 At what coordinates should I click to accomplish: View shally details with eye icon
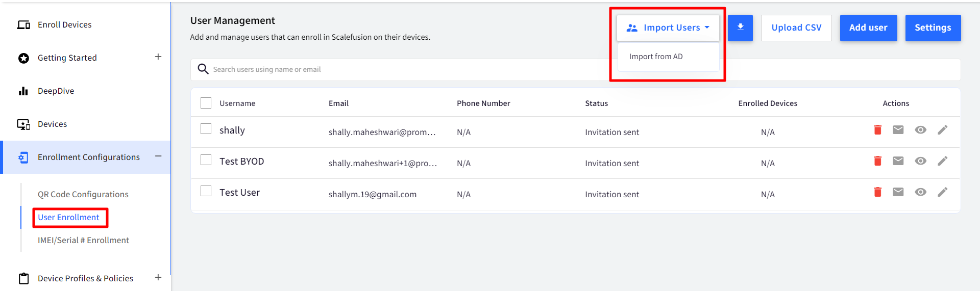921,130
